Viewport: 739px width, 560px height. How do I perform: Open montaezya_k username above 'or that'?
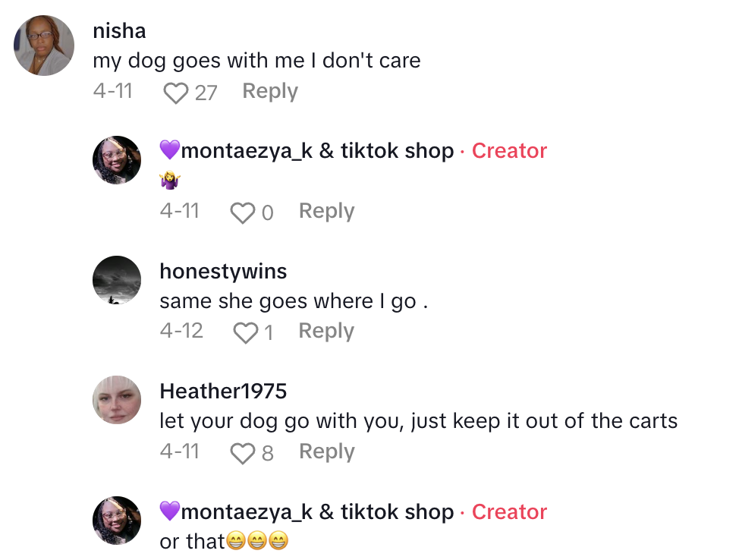[316, 512]
